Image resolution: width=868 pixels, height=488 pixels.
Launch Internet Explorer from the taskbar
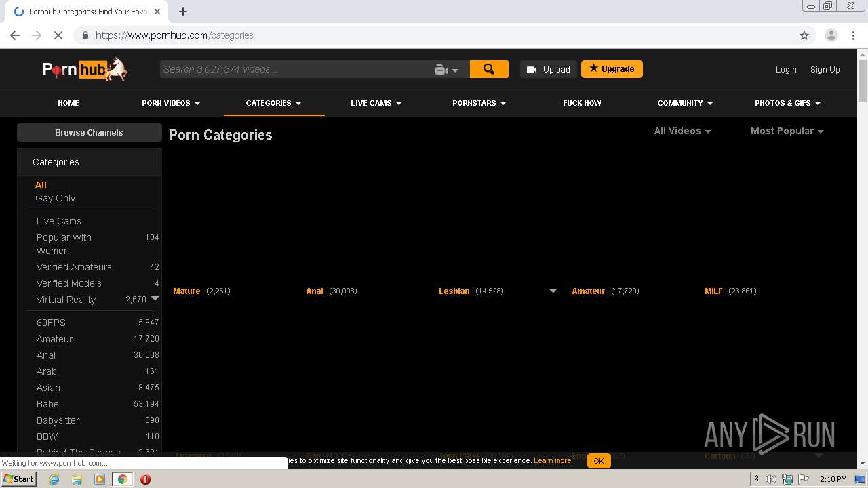pyautogui.click(x=54, y=479)
